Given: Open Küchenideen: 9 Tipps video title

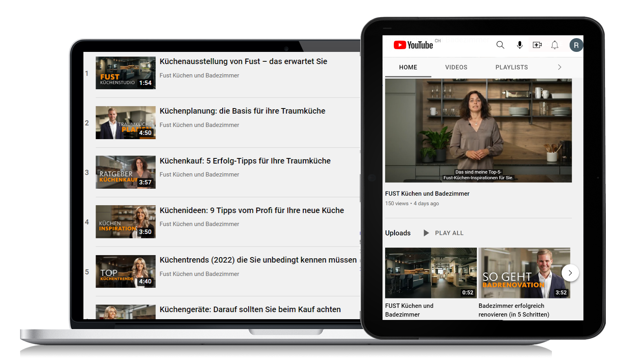Looking at the screenshot, I should click(252, 210).
